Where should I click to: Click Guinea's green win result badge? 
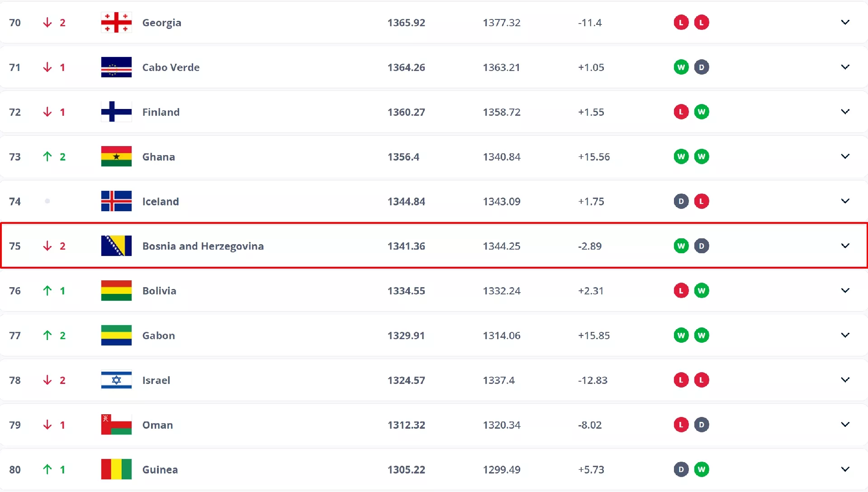pos(701,469)
